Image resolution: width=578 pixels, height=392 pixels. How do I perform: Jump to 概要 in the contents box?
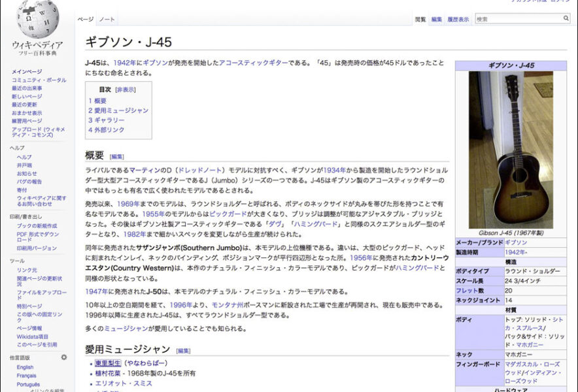click(x=97, y=101)
